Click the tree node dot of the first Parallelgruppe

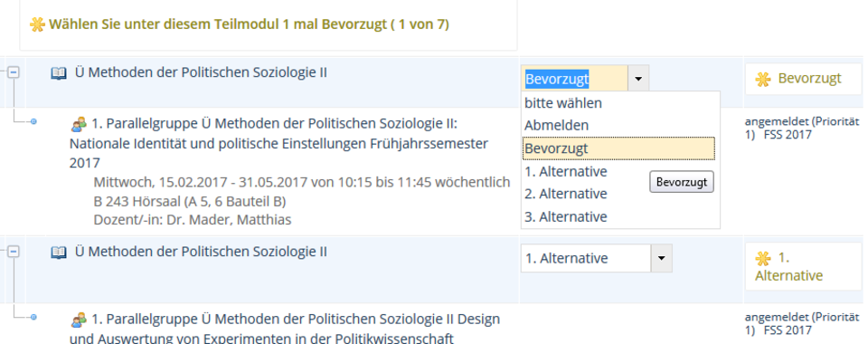point(33,121)
